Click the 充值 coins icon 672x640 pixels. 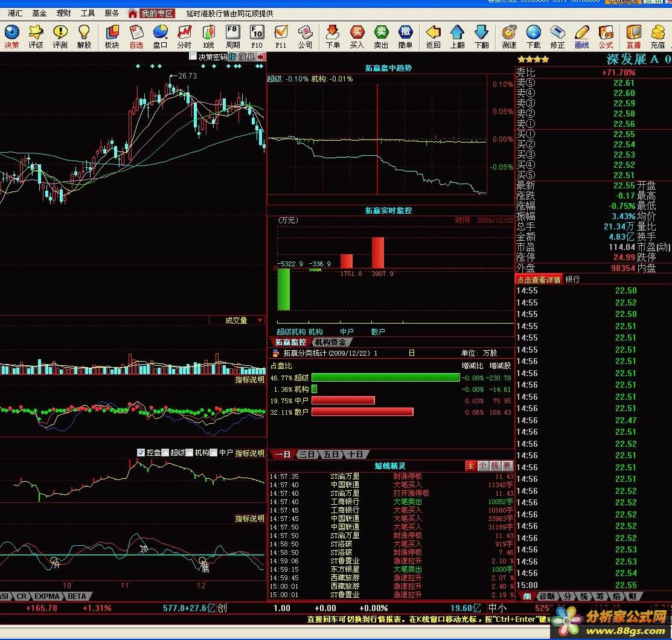658,36
